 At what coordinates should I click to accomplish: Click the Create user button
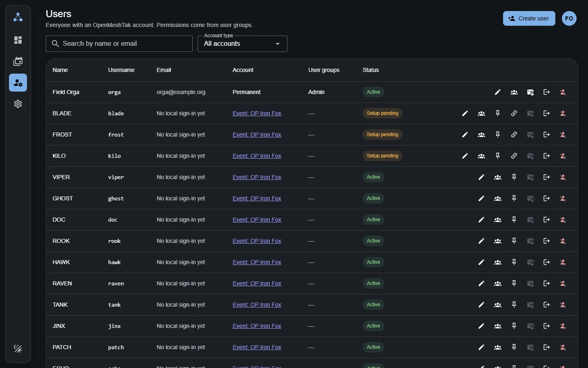[x=529, y=18]
